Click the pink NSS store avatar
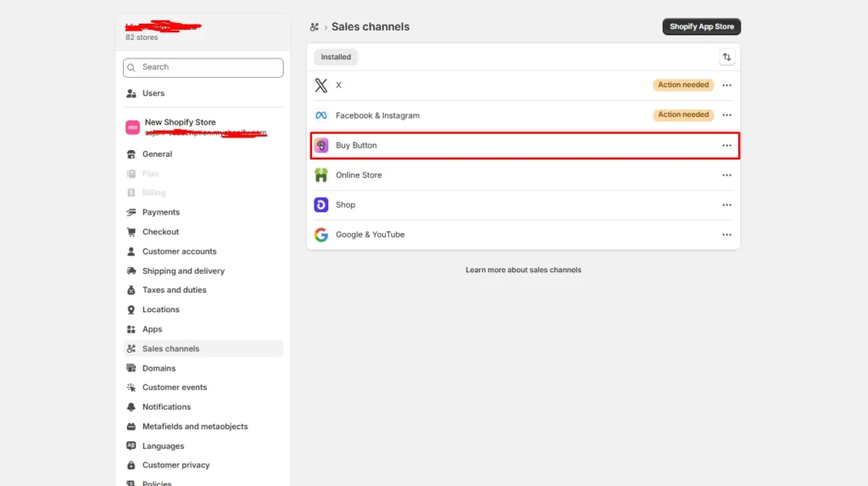 tap(132, 127)
